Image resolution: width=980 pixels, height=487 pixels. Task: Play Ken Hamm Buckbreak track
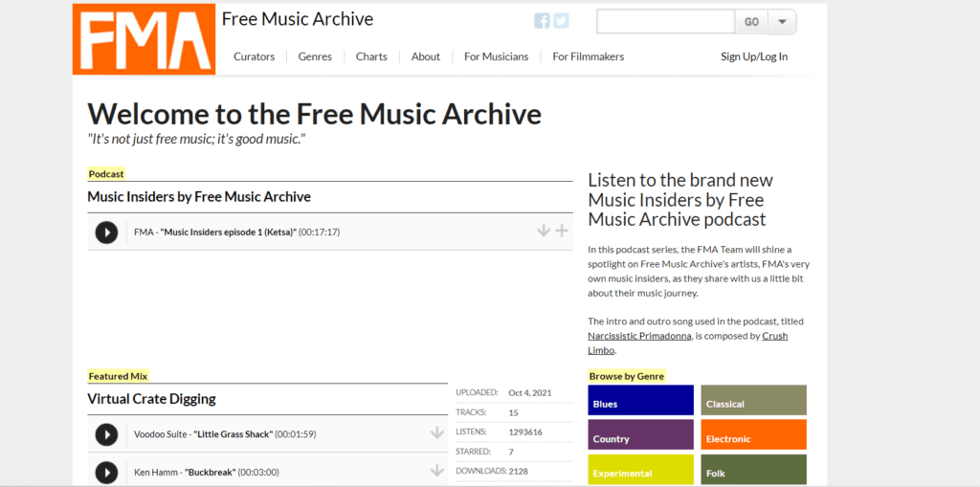(x=106, y=472)
